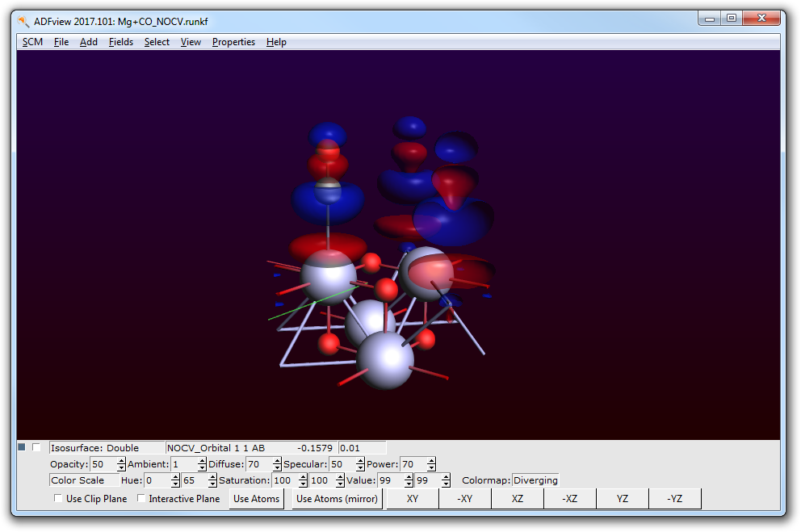Click the Ambient value field showing 1
Viewport: 801px width, 532px height.
pyautogui.click(x=184, y=464)
